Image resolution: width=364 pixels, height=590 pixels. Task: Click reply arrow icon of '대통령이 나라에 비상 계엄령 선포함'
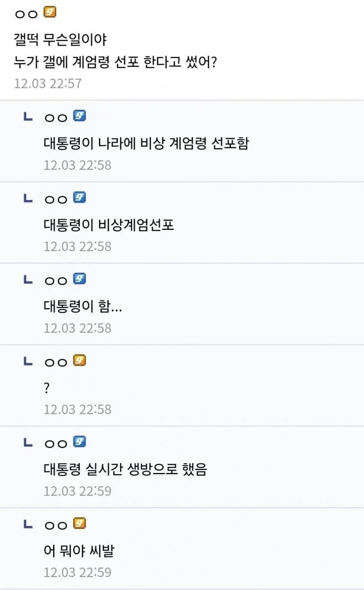click(28, 117)
